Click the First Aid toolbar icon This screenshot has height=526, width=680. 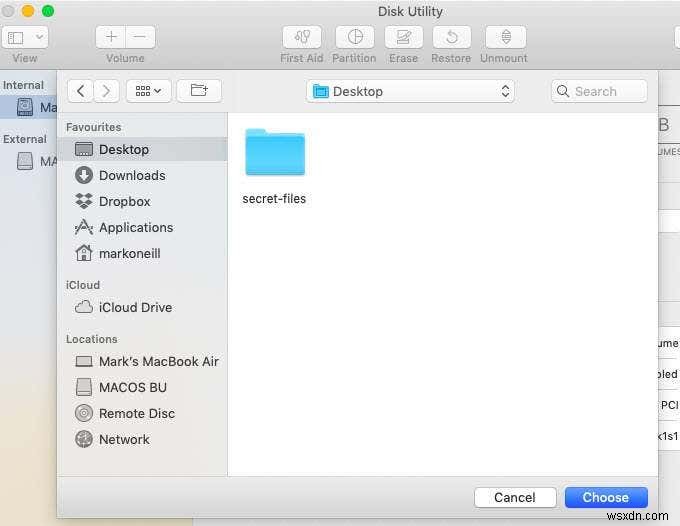point(302,37)
